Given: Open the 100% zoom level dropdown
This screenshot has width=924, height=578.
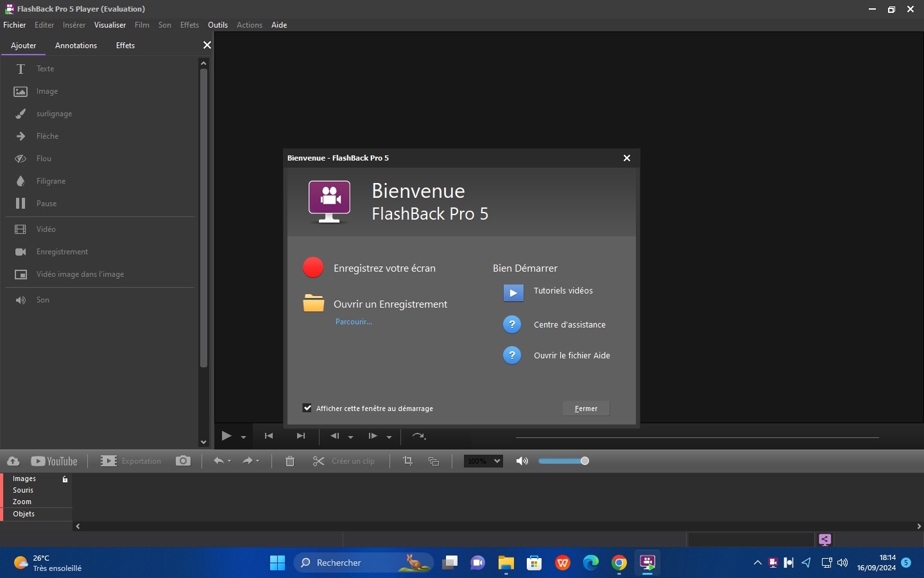Looking at the screenshot, I should [x=483, y=461].
